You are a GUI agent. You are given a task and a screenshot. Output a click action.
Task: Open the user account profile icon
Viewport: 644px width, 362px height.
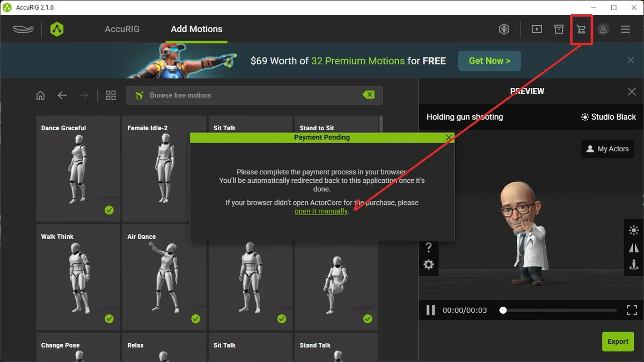pyautogui.click(x=603, y=29)
